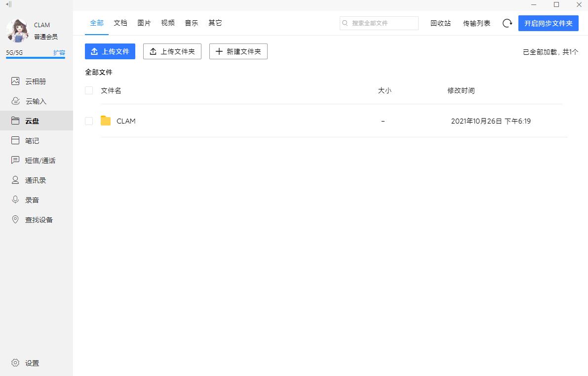This screenshot has width=588, height=376.
Task: Click the 文件名 column header
Action: click(x=111, y=90)
